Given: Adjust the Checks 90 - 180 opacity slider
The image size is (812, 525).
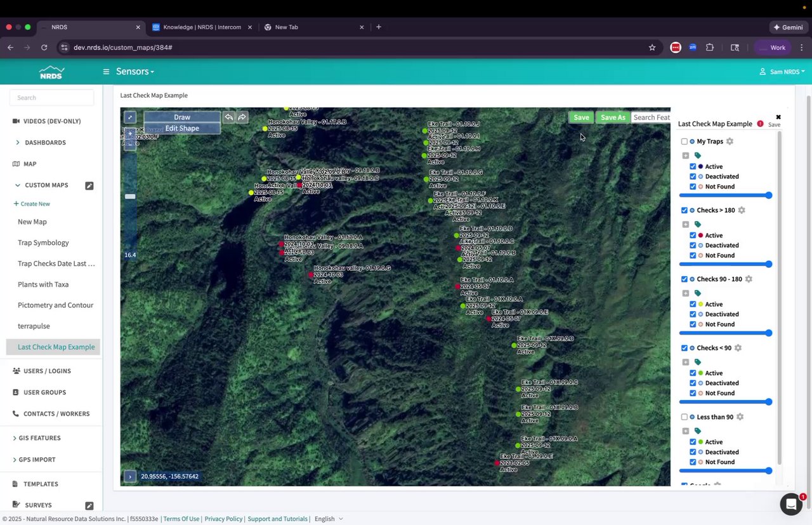Looking at the screenshot, I should (x=726, y=333).
